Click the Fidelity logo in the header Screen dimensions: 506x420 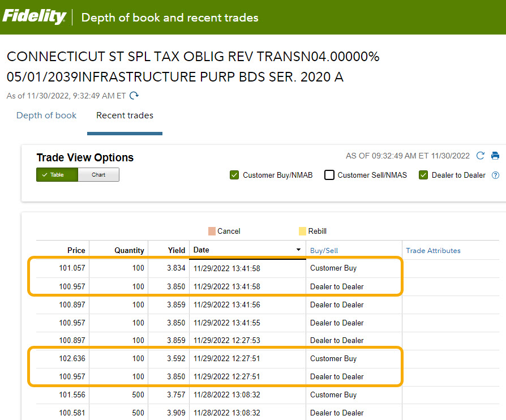[x=35, y=17]
